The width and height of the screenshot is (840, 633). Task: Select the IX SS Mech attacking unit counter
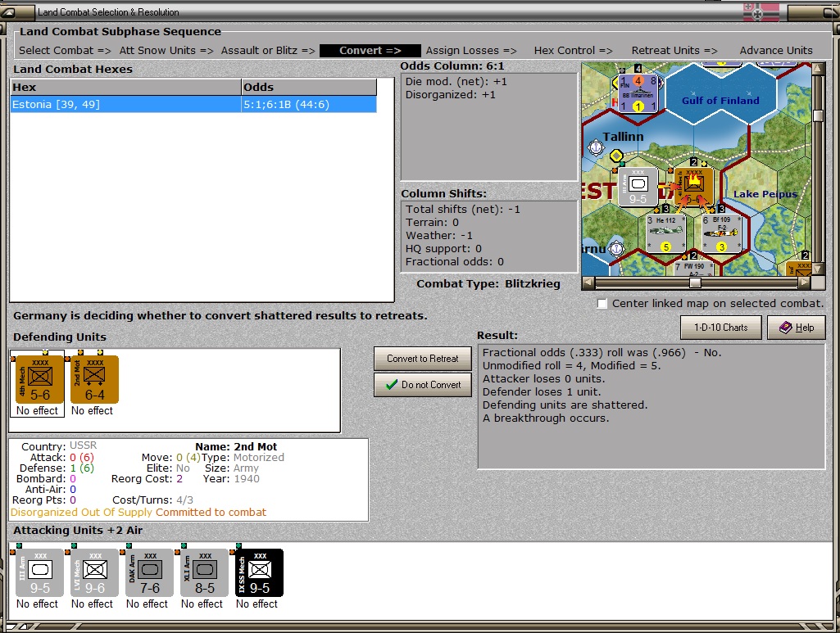coord(259,572)
